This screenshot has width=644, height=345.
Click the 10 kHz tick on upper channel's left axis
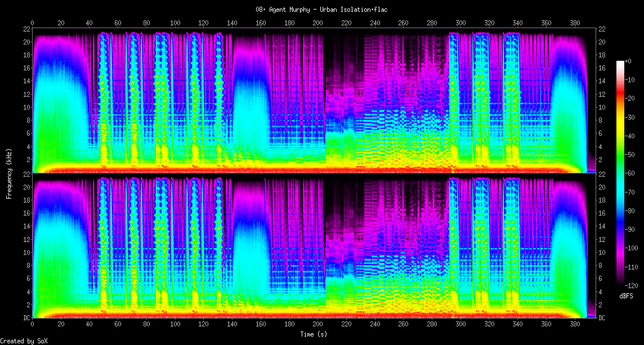click(x=27, y=107)
